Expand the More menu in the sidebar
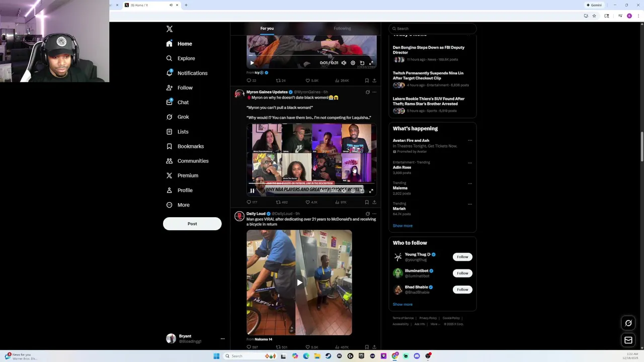Viewport: 644px width, 362px height. (x=178, y=205)
